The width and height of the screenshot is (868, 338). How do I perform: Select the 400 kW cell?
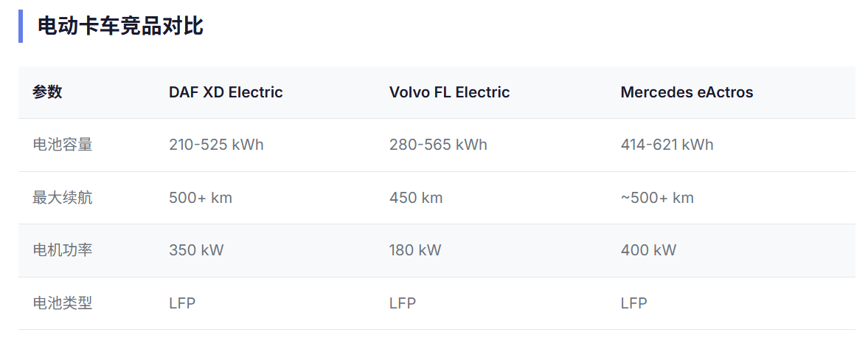click(x=648, y=250)
